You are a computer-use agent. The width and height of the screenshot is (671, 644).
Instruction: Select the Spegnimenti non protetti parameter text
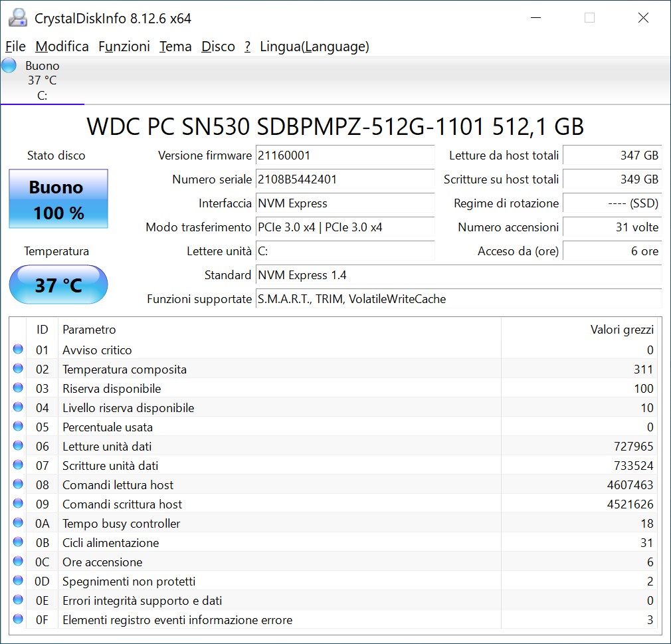coord(129,582)
